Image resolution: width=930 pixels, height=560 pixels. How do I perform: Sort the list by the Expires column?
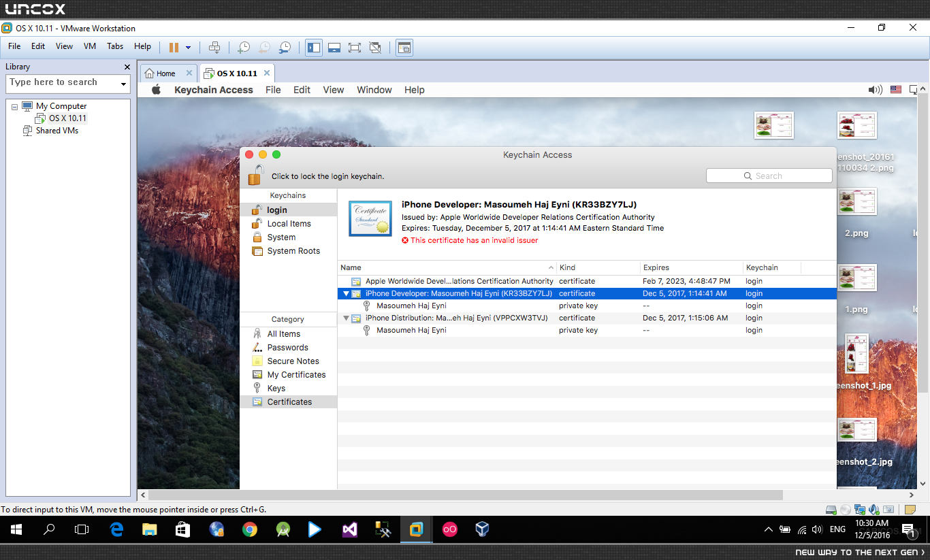692,267
